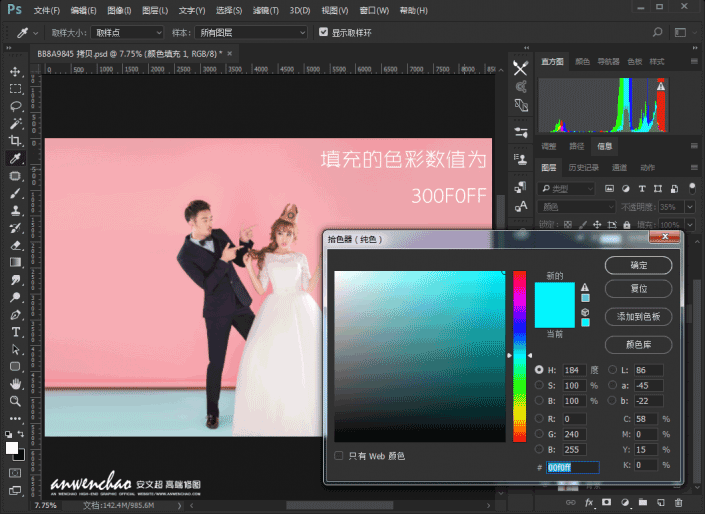Select the S saturation radio button
This screenshot has width=705, height=514.
click(540, 385)
